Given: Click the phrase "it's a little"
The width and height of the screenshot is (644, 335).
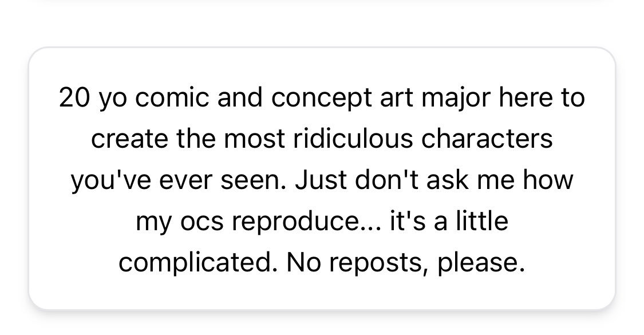Looking at the screenshot, I should [x=449, y=222].
